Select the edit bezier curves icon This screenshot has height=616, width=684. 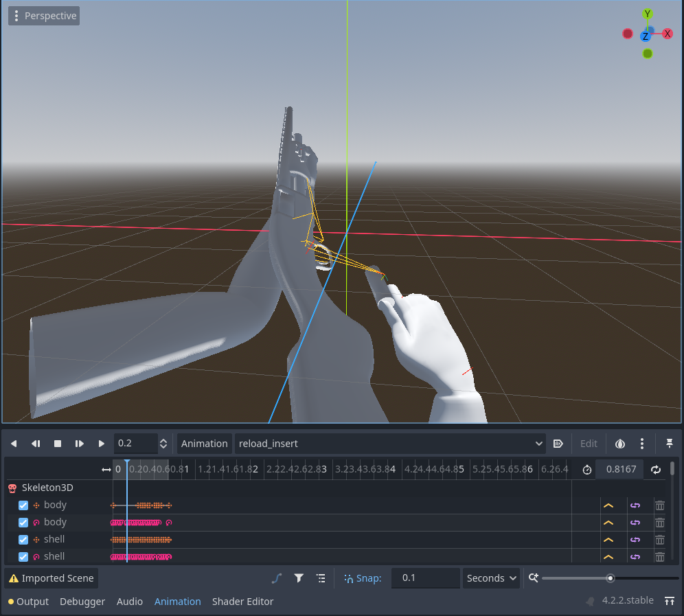277,578
